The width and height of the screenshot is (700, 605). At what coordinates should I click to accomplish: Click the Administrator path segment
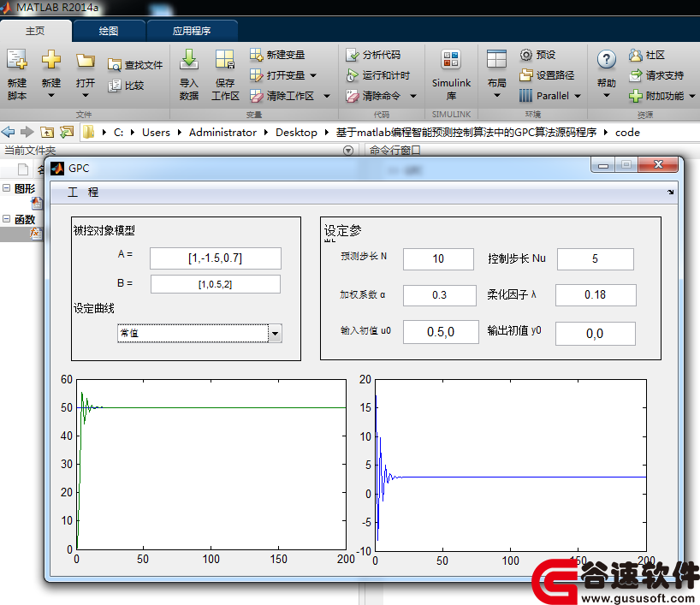pyautogui.click(x=222, y=132)
